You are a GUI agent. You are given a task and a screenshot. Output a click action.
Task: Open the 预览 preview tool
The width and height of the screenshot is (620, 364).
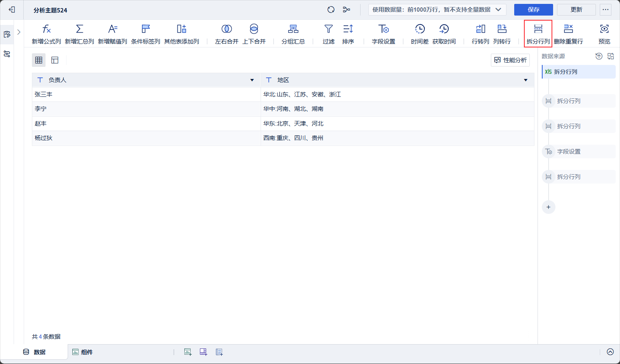(604, 34)
